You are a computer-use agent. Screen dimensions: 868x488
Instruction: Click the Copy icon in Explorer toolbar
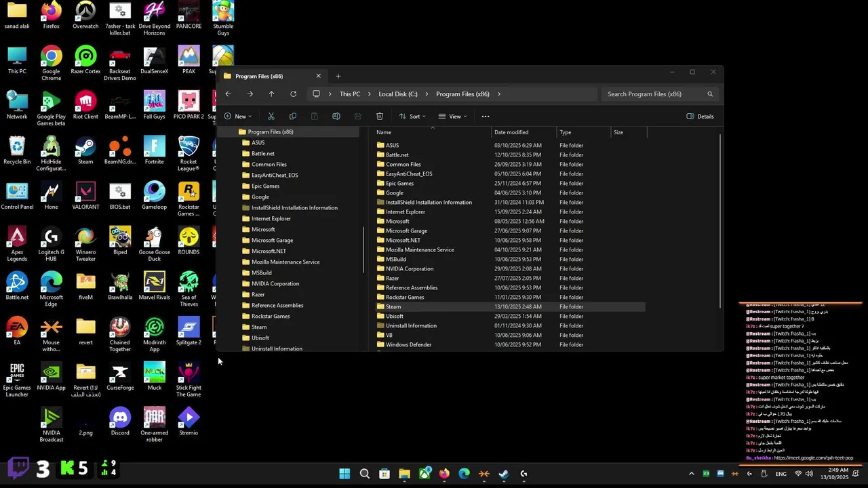(x=293, y=116)
